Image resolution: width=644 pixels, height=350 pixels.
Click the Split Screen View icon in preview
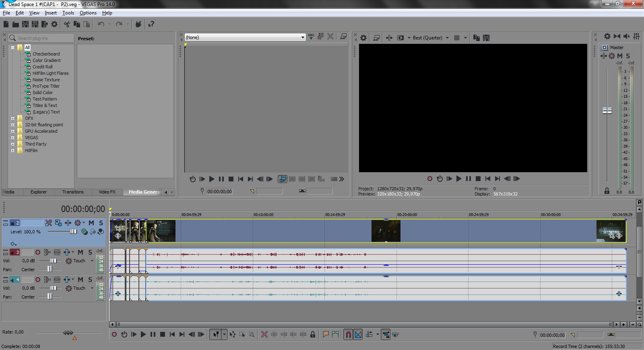[x=400, y=38]
